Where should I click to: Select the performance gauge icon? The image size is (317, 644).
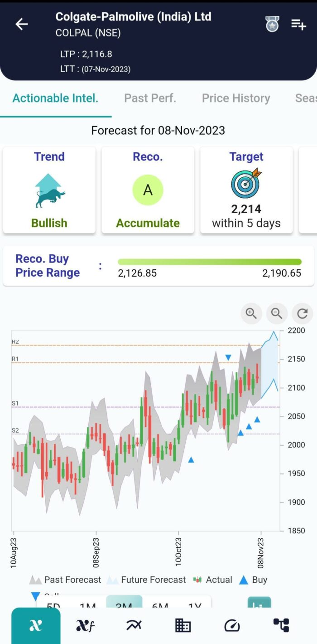click(232, 625)
